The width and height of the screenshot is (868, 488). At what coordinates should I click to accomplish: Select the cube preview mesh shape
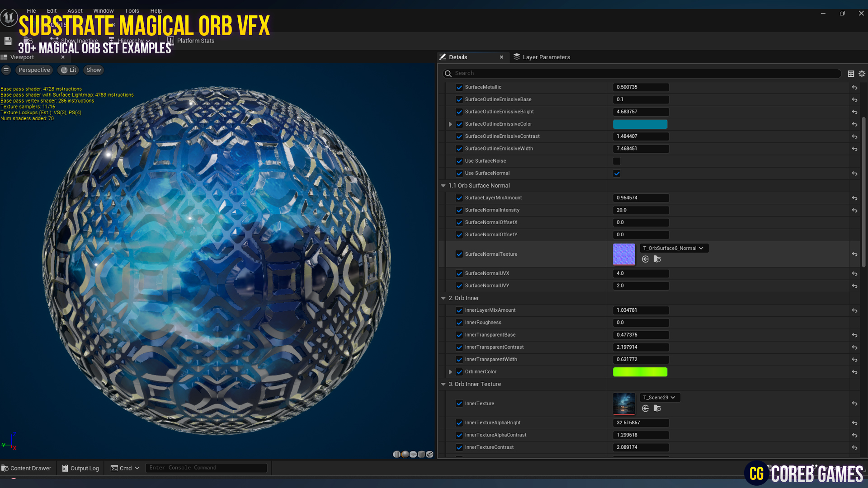tap(421, 454)
